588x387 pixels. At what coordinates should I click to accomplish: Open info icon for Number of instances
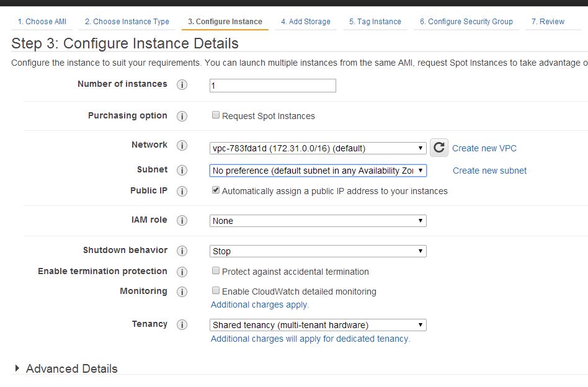182,85
